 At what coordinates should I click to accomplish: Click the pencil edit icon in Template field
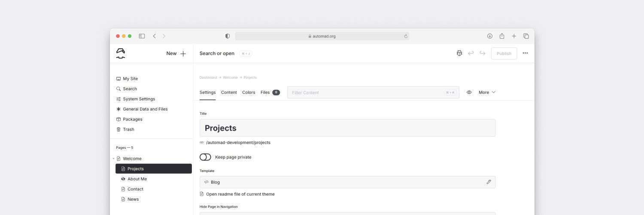(x=489, y=182)
